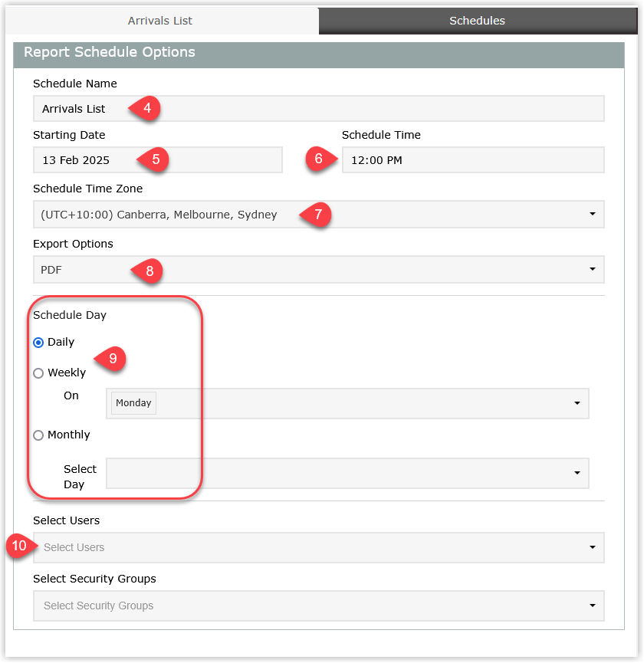
Task: Click the Monthly option label
Action: (69, 435)
